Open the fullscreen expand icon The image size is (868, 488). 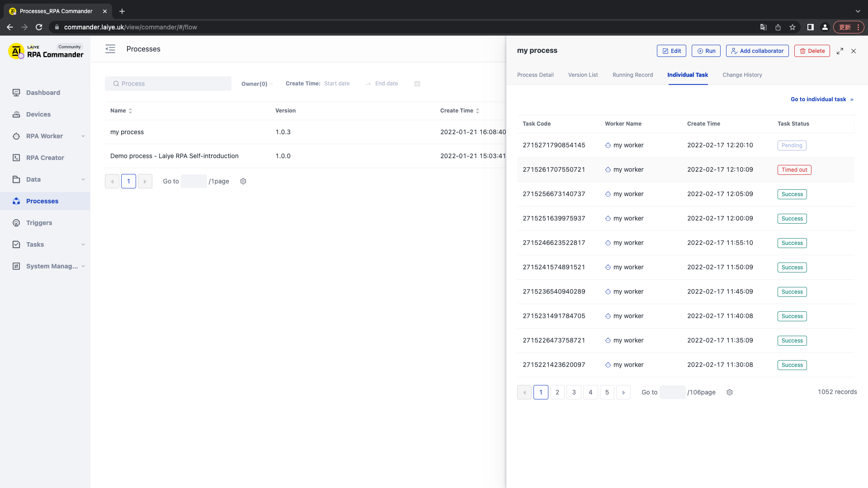[x=840, y=51]
